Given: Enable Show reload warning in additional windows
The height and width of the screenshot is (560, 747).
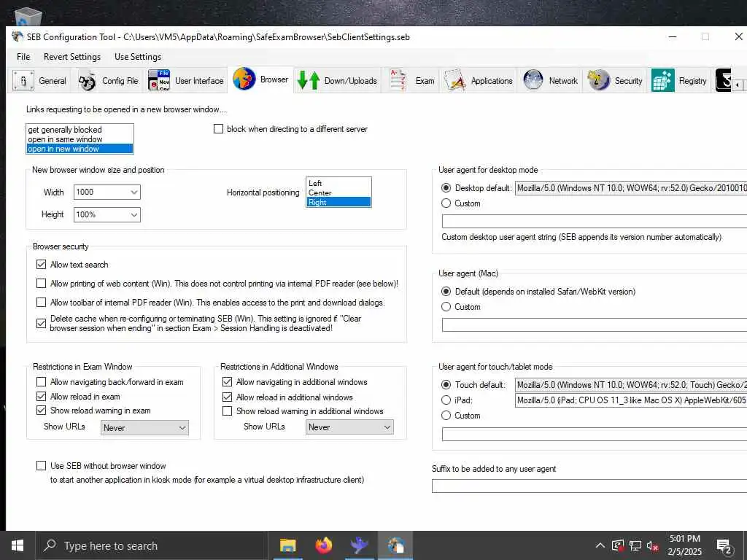Looking at the screenshot, I should coord(228,411).
